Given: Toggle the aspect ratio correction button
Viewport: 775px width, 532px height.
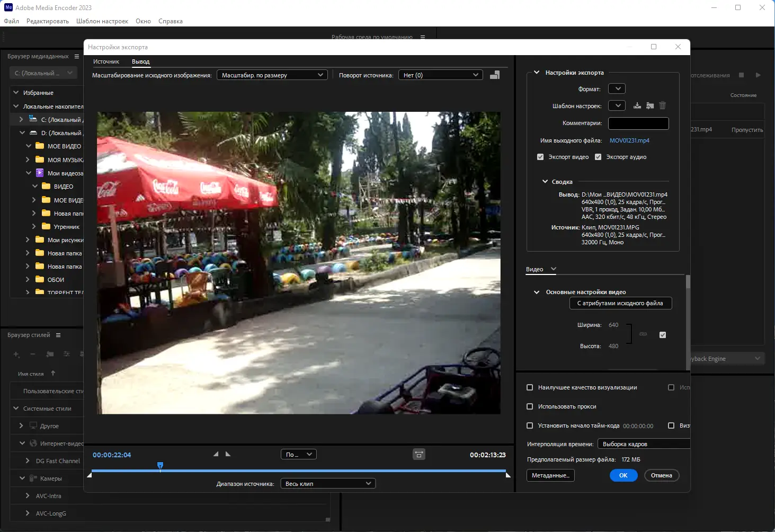Looking at the screenshot, I should click(x=419, y=454).
